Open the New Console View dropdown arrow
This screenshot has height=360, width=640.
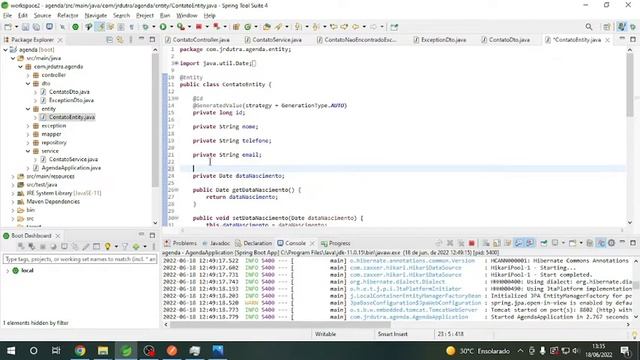click(x=581, y=243)
